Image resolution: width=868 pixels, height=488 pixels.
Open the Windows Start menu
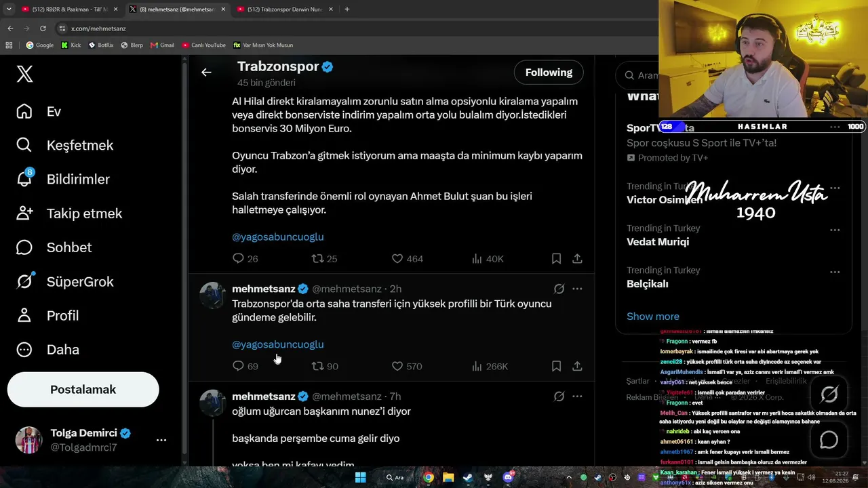tap(361, 477)
